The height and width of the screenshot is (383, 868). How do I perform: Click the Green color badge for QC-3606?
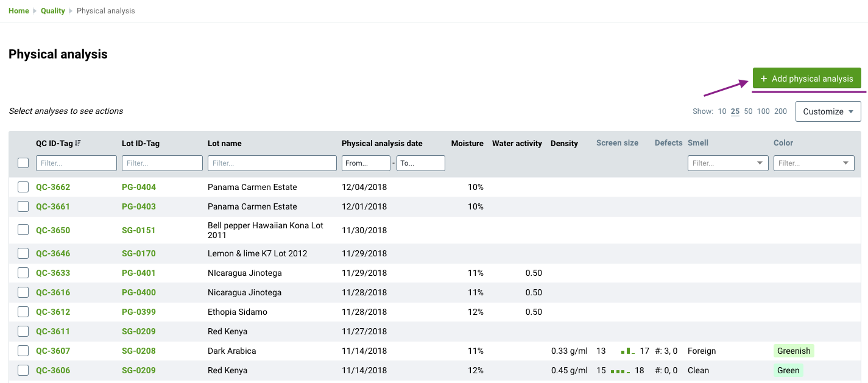(788, 370)
